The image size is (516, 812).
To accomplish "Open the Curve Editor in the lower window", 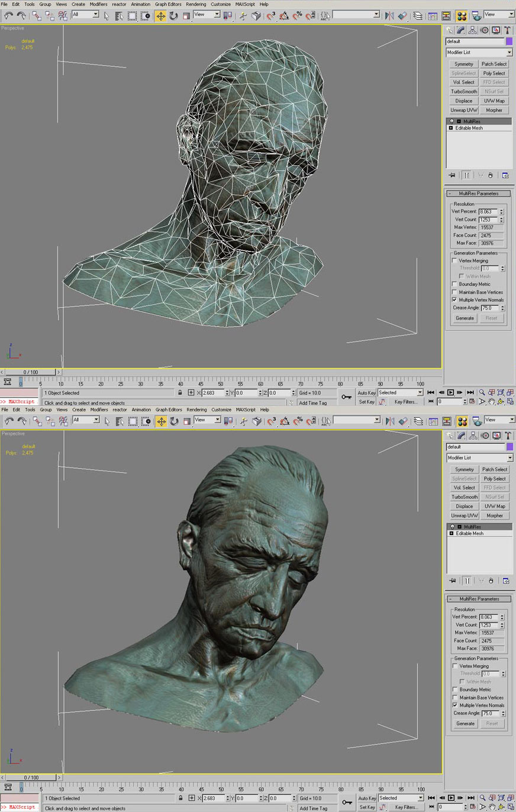I will [433, 421].
